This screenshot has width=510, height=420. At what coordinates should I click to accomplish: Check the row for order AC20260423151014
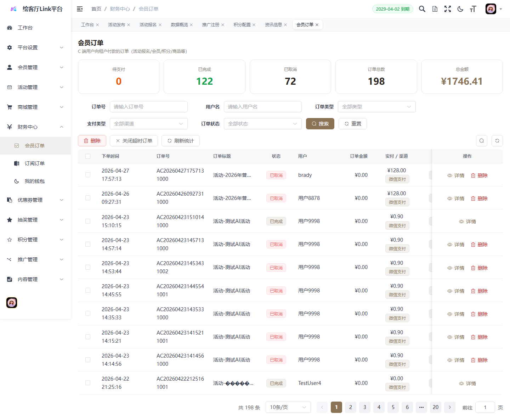coord(88,221)
